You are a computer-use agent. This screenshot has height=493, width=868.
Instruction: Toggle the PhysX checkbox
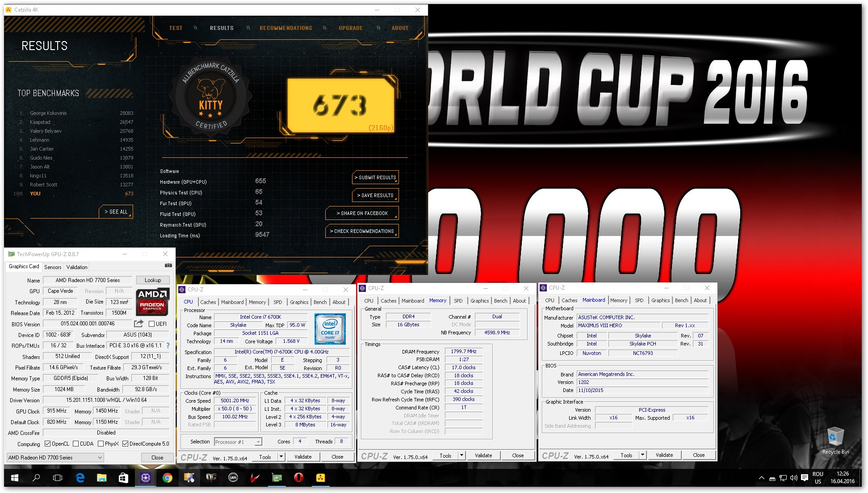click(101, 444)
